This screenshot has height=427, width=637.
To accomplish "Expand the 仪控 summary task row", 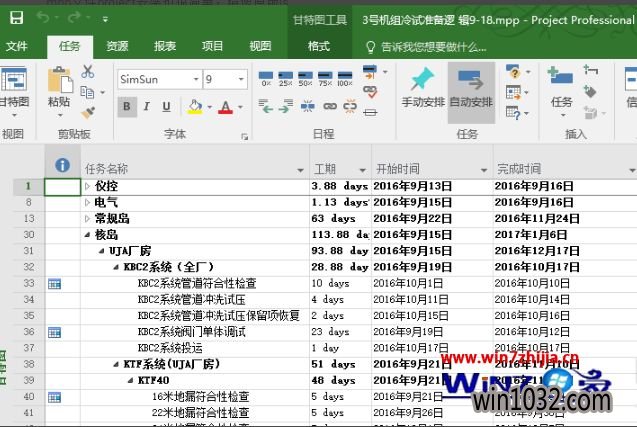I will [88, 186].
